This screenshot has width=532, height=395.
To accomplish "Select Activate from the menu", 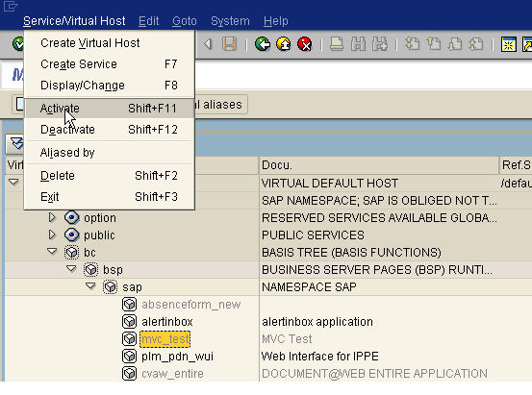I will [109, 109].
